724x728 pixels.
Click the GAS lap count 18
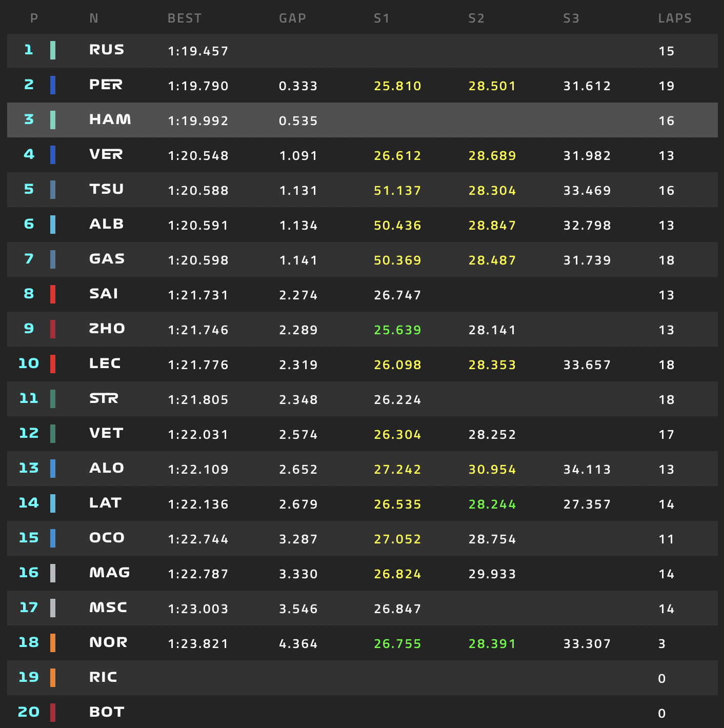[666, 260]
